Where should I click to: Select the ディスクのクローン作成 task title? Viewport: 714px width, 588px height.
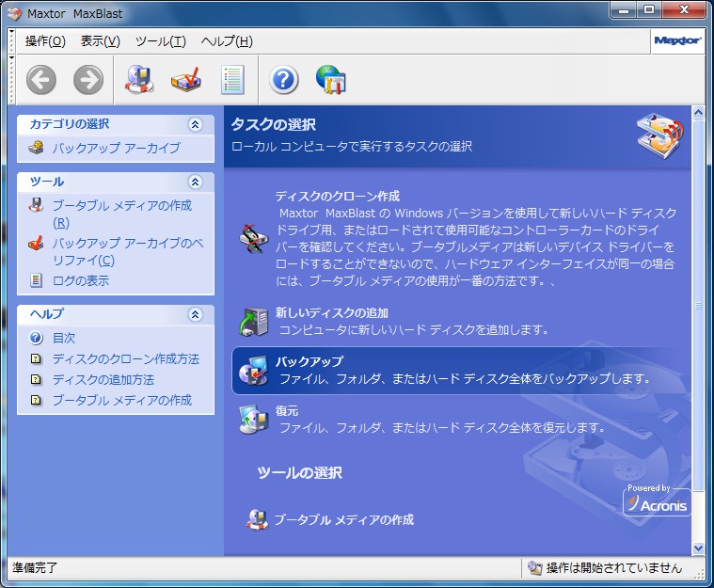click(338, 196)
